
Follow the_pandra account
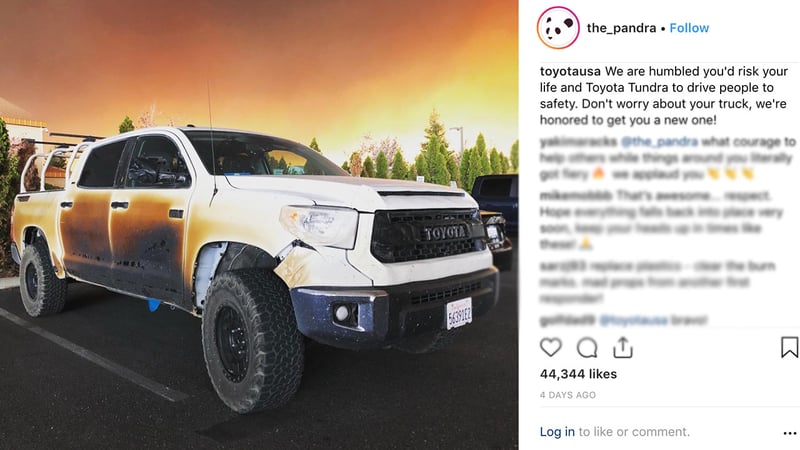coord(689,28)
